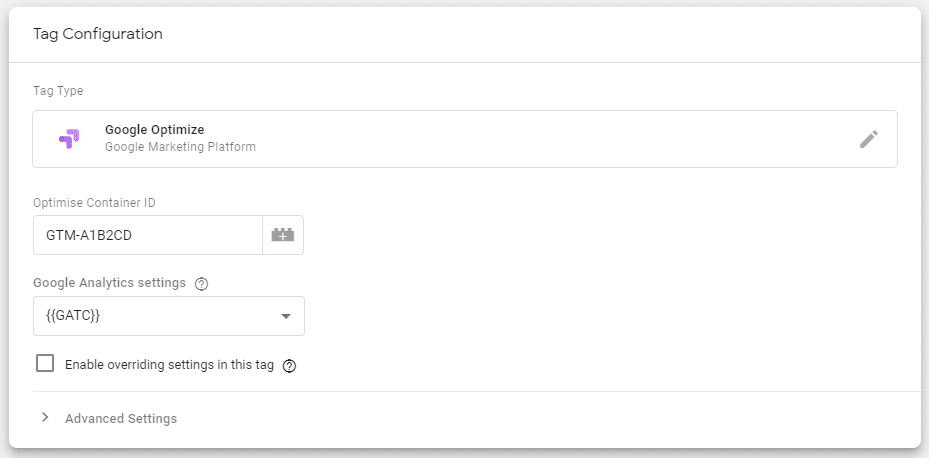Expand Advanced Settings using the chevron
Viewport: 929px width, 458px height.
pos(45,418)
